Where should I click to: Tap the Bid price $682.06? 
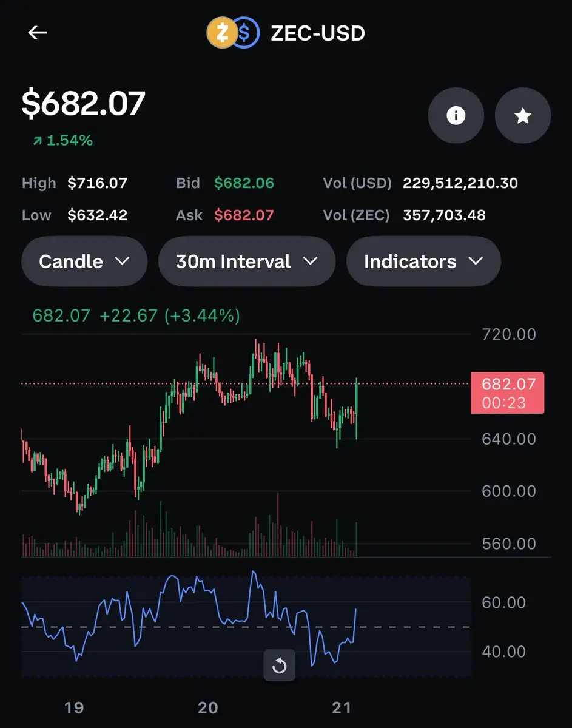[244, 183]
